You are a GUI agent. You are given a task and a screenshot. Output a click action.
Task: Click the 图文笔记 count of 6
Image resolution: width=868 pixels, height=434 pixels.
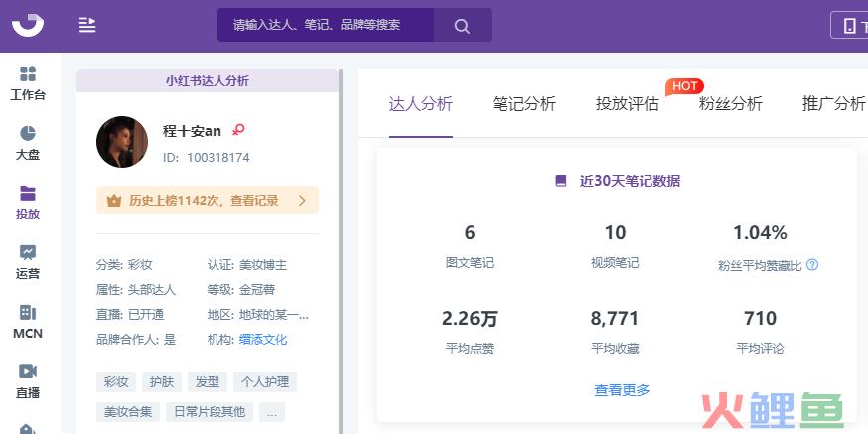point(470,233)
